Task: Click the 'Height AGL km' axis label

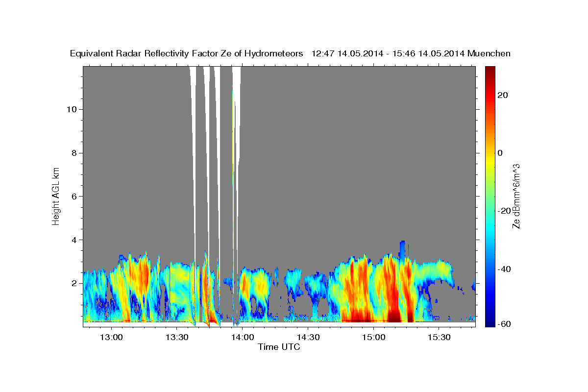Action: (x=56, y=196)
